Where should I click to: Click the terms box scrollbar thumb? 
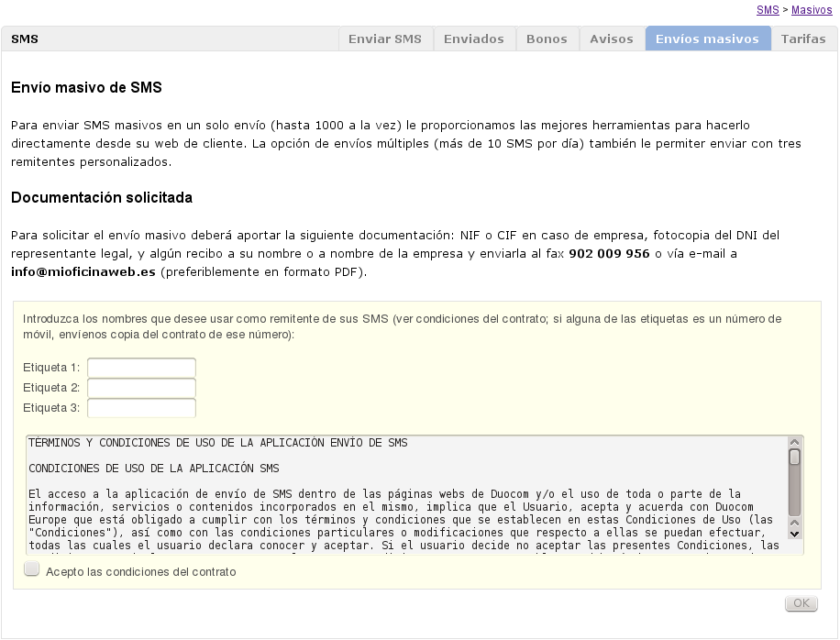pos(794,458)
